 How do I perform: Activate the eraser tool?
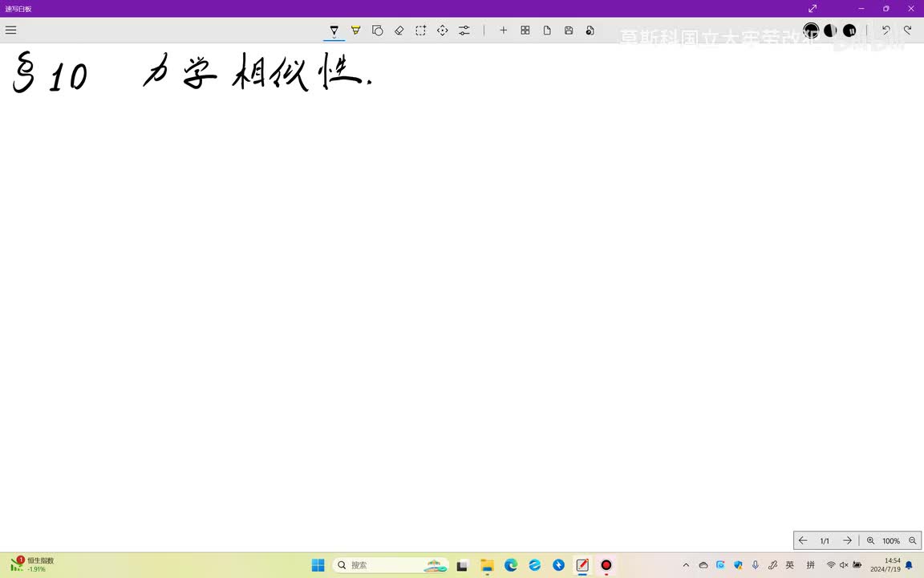[x=399, y=30]
